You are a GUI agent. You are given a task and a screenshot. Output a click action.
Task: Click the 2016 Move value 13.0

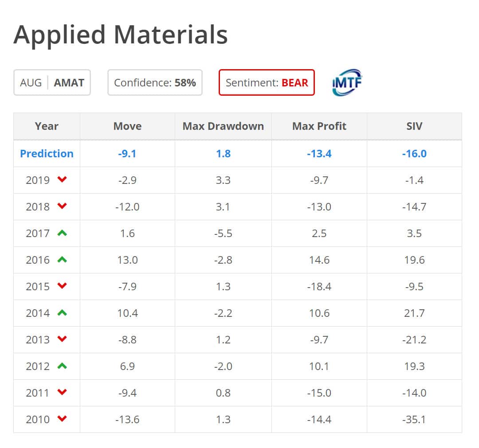127,260
